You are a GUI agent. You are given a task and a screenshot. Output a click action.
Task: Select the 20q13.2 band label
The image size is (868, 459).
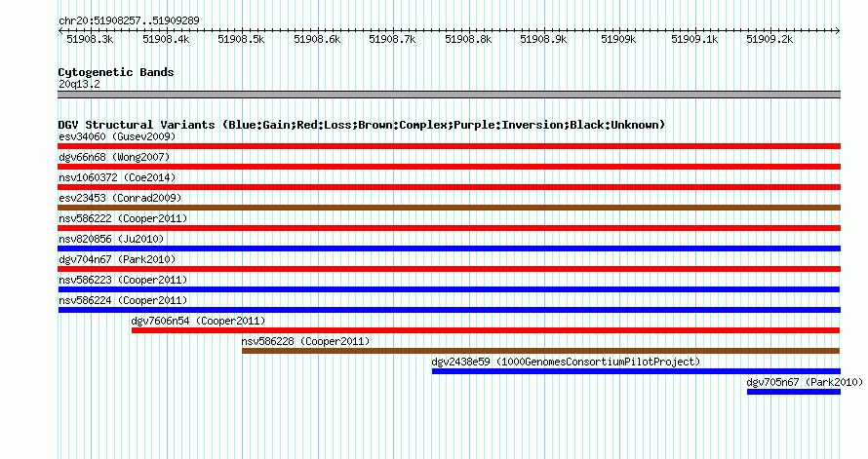click(79, 84)
